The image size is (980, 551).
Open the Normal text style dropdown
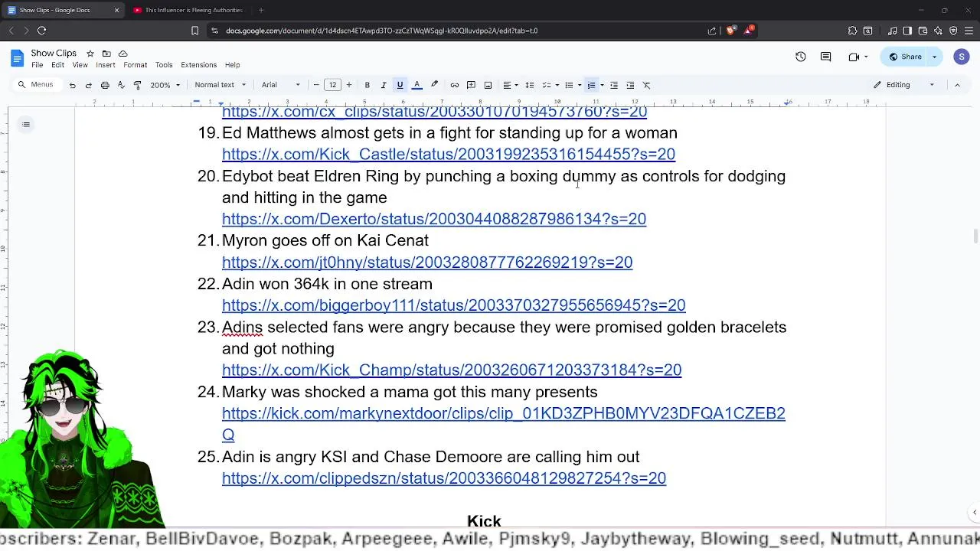point(220,85)
